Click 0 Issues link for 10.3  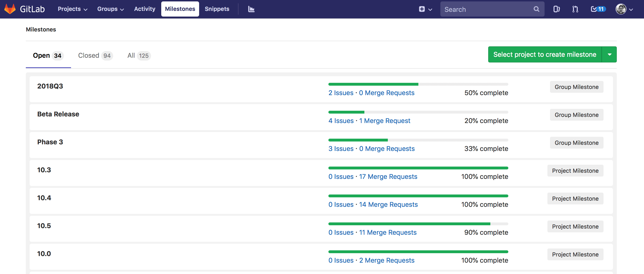[341, 177]
